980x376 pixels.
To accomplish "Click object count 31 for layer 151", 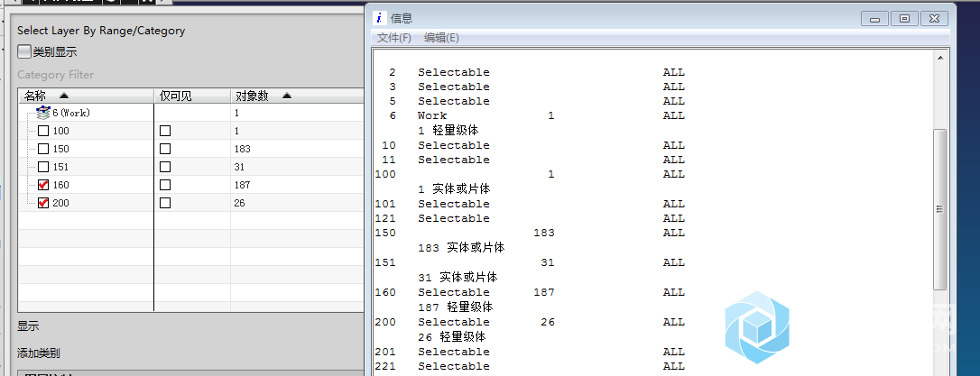I will (240, 168).
